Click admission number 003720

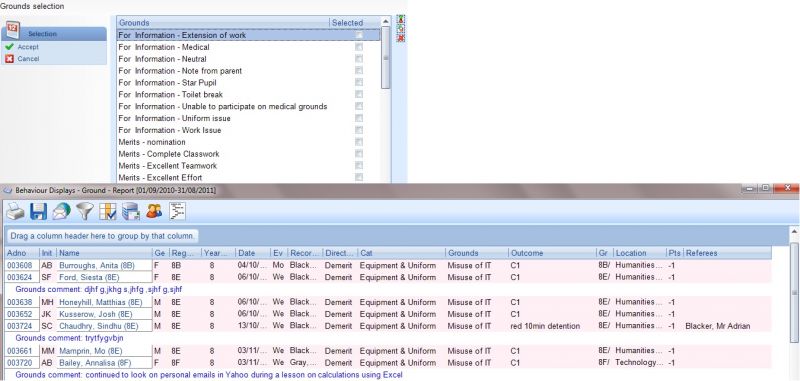pos(19,363)
